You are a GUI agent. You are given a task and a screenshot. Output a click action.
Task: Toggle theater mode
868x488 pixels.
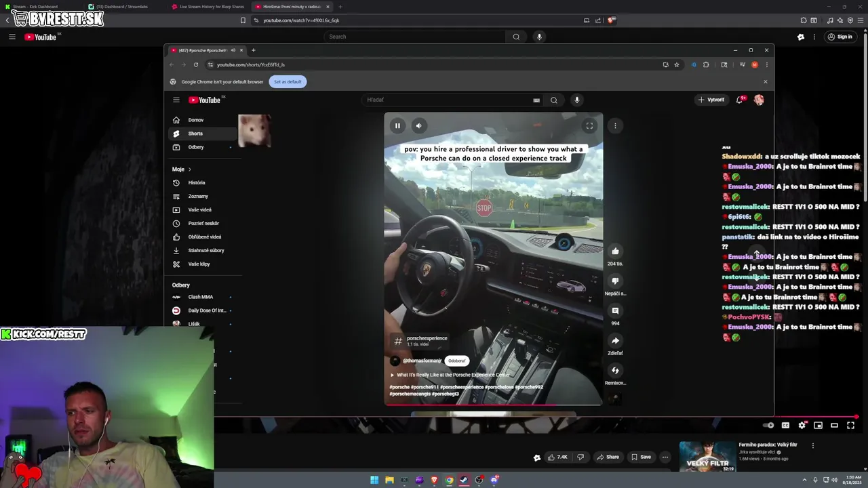click(x=834, y=426)
